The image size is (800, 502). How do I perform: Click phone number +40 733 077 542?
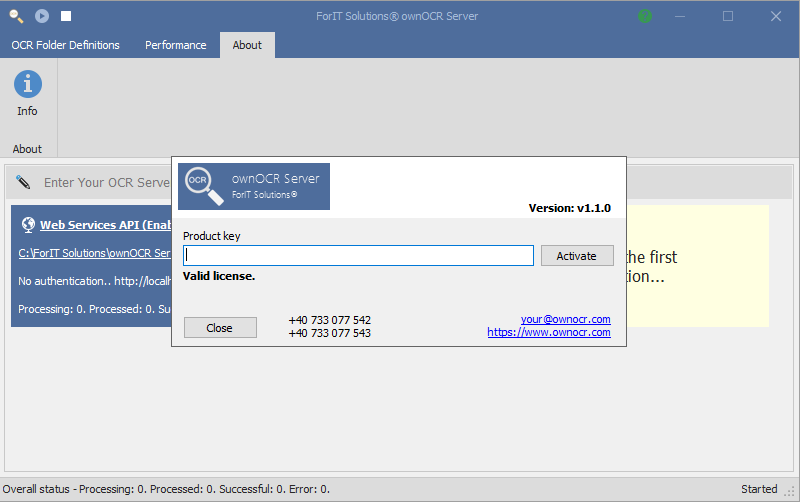click(x=330, y=320)
